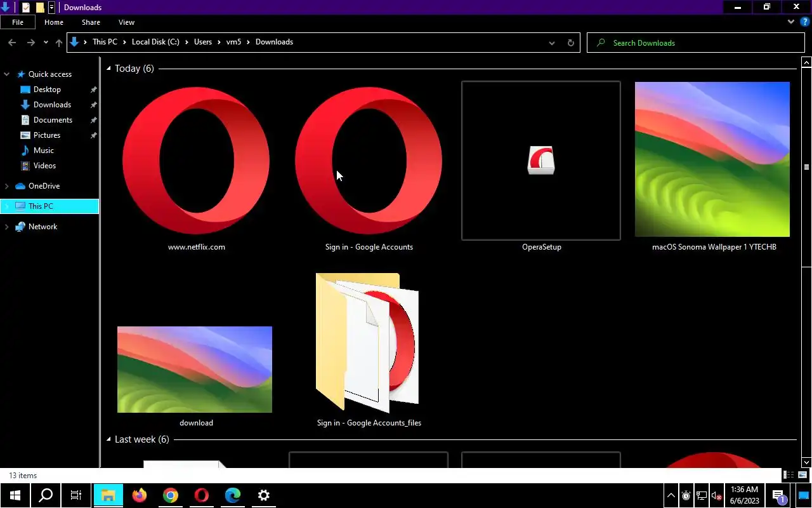Select the OperaSetup installer

click(x=541, y=161)
